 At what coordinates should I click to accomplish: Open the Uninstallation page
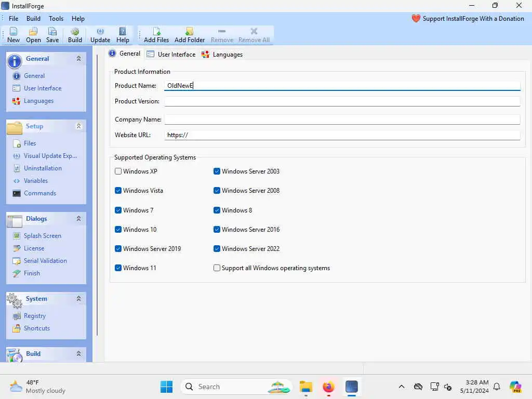tap(43, 168)
